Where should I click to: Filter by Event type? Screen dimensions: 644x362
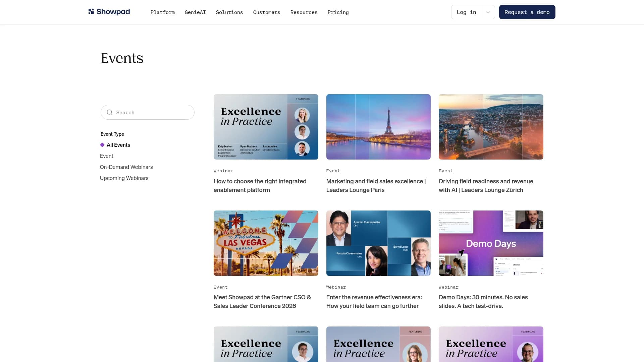pos(107,156)
